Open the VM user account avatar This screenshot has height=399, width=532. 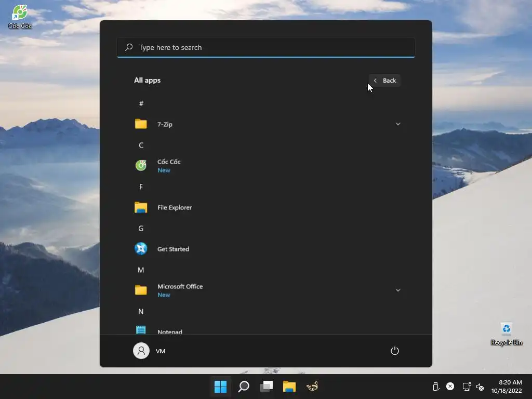[141, 351]
